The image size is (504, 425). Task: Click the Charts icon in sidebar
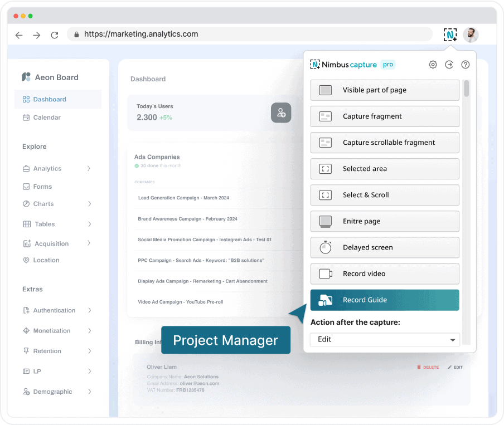[x=26, y=204]
